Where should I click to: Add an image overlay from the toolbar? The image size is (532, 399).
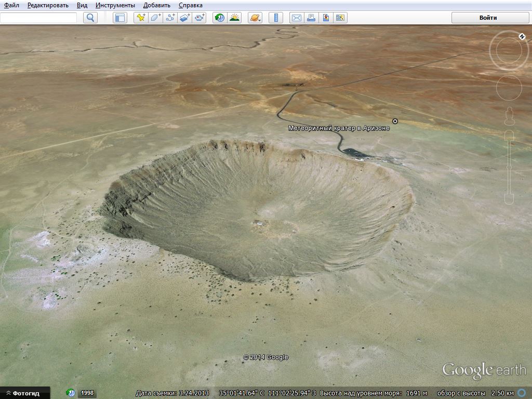(x=184, y=18)
